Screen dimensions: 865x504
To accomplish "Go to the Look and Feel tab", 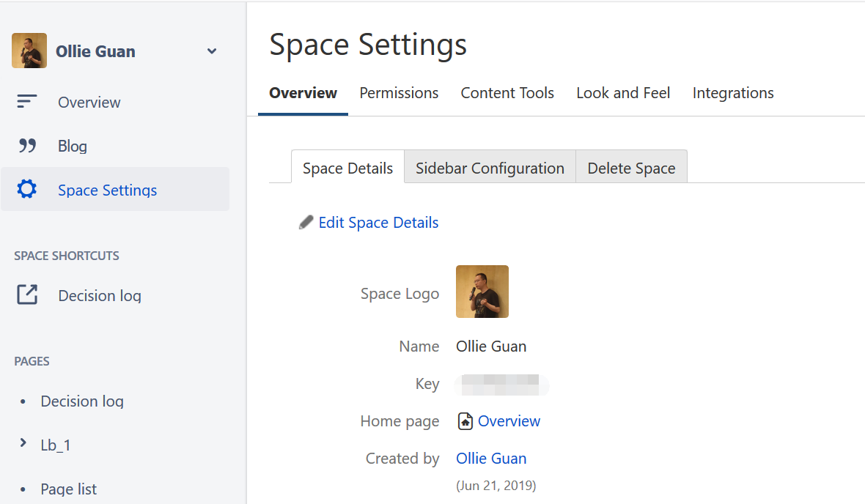I will coord(623,93).
